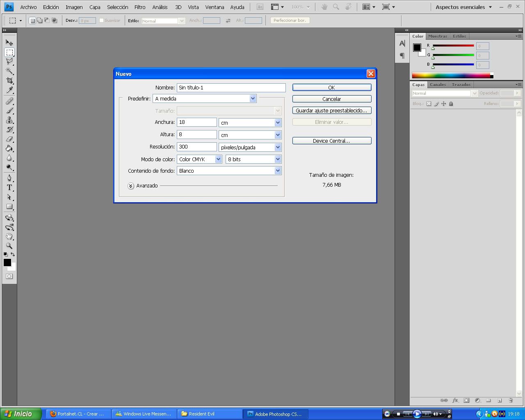The image size is (525, 420).
Task: Open Aspectos esenciales workspace dropdown
Action: point(464,7)
